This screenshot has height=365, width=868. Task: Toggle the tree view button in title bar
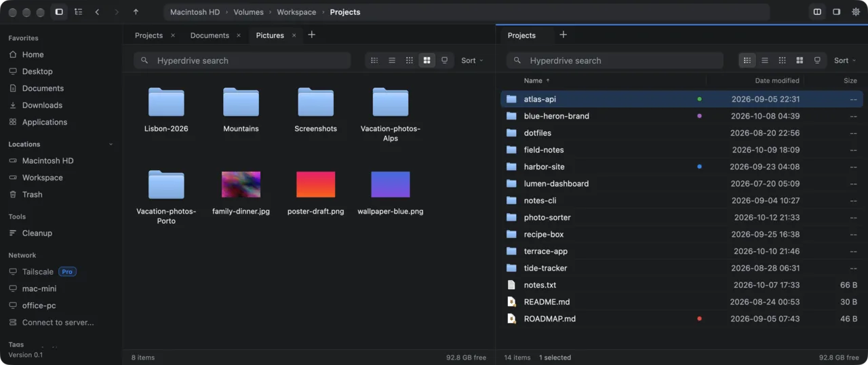79,12
